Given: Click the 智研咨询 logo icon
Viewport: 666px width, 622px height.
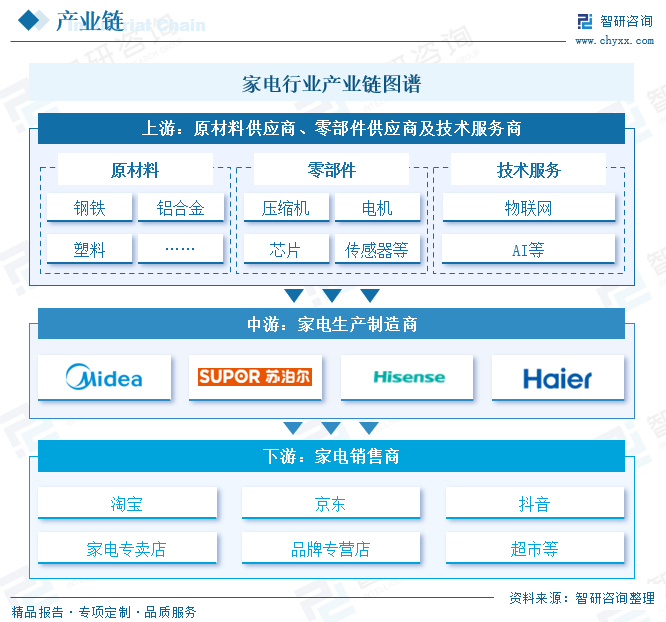Looking at the screenshot, I should click(x=584, y=21).
